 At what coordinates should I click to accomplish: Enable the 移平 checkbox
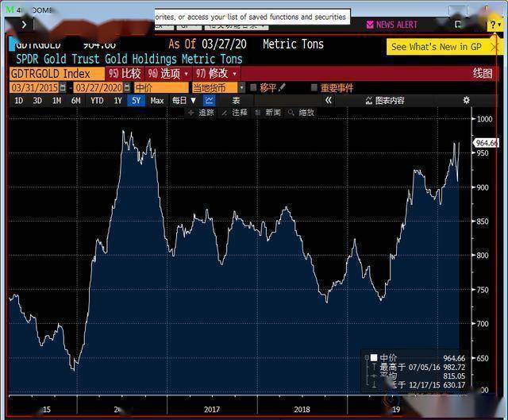pos(254,87)
